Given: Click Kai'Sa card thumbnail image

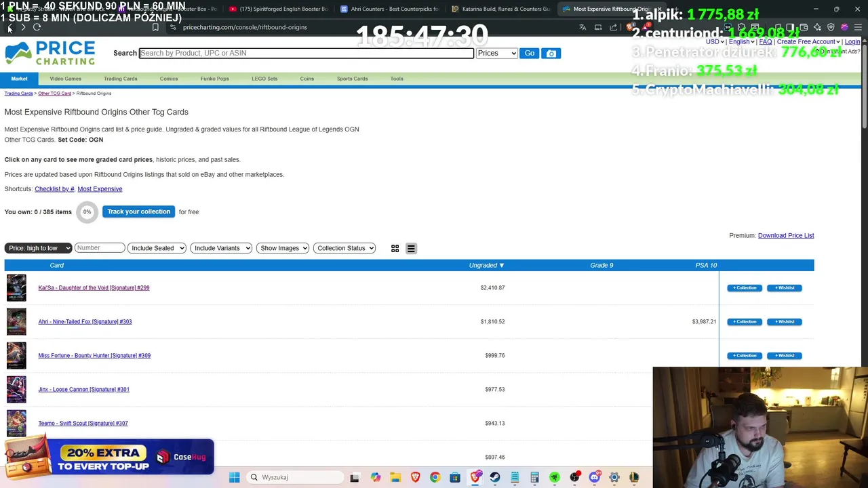Looking at the screenshot, I should [x=16, y=287].
